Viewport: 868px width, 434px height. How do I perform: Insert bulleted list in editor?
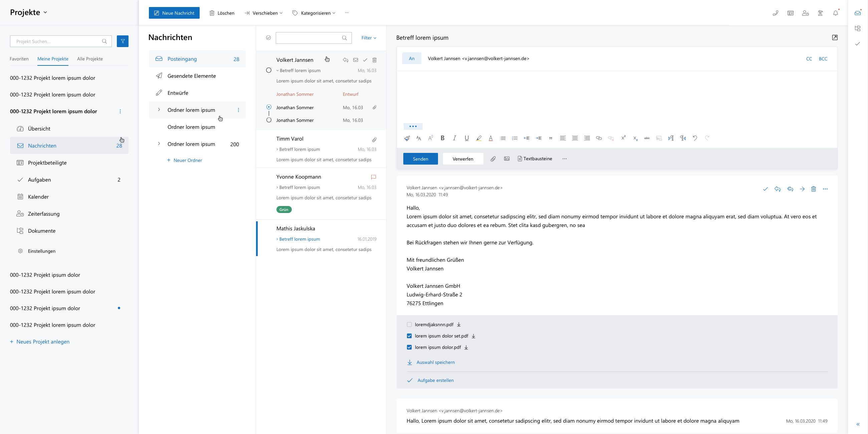click(503, 138)
